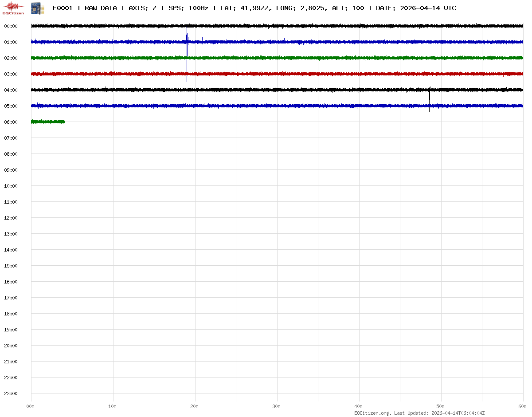This screenshot has height=417, width=532.
Task: Click the black spike on the 04:00 trace
Action: (x=429, y=95)
